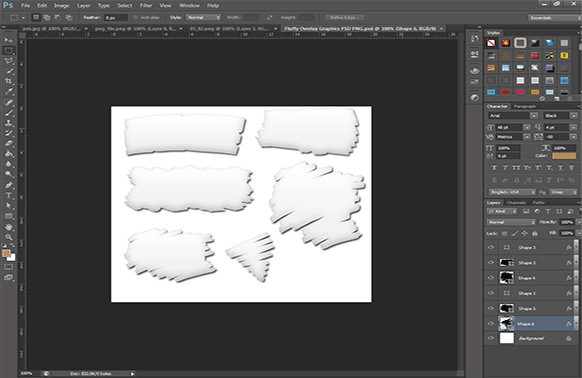Select the Clone Stamp tool
582x378 pixels.
point(9,123)
